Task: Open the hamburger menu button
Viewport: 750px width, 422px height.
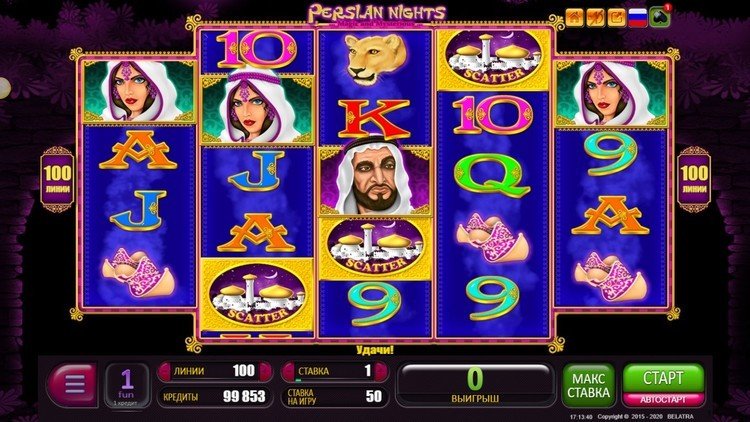Action: pyautogui.click(x=74, y=385)
